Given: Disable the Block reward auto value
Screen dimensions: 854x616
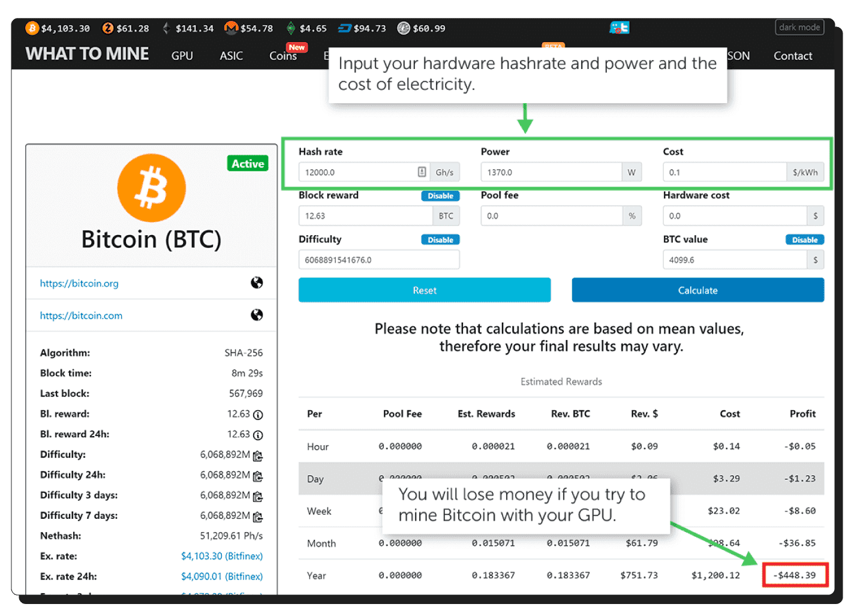Looking at the screenshot, I should [x=441, y=196].
